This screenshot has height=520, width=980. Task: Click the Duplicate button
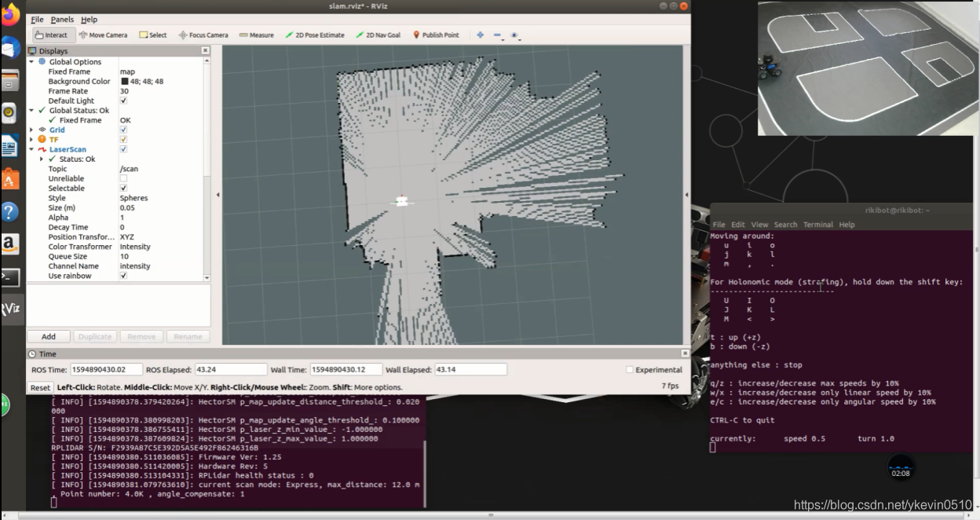[94, 336]
